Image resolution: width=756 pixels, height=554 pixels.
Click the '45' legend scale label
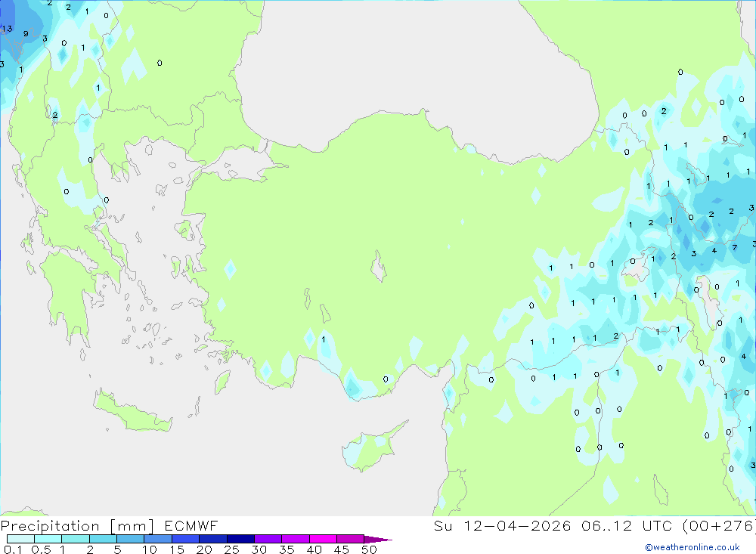pos(342,549)
